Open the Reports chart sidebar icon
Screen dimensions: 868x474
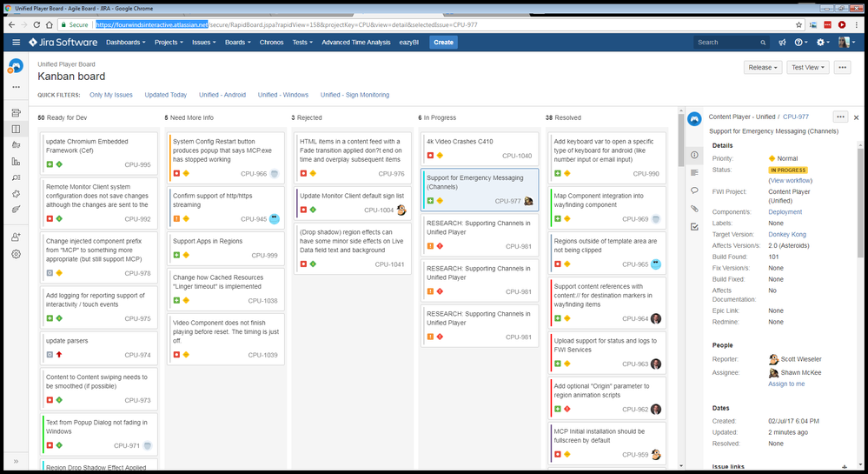tap(16, 161)
